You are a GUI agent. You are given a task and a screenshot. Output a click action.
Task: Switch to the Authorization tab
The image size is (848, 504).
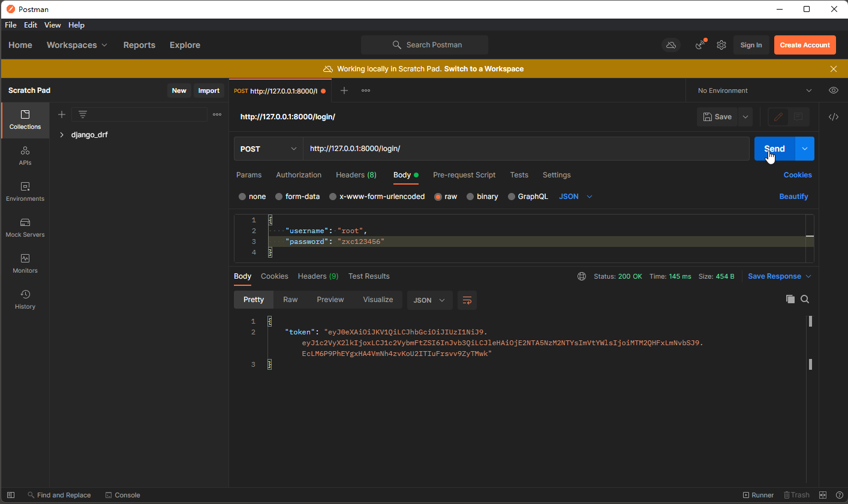coord(299,175)
